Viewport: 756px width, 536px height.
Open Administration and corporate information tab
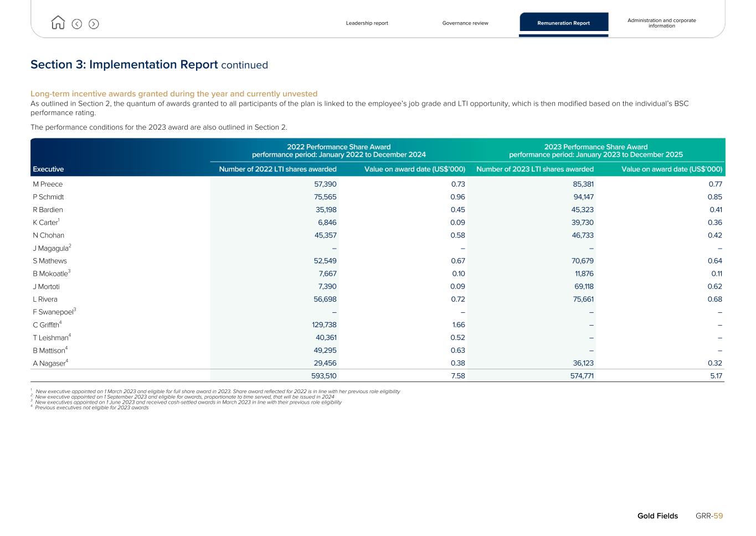click(x=661, y=23)
